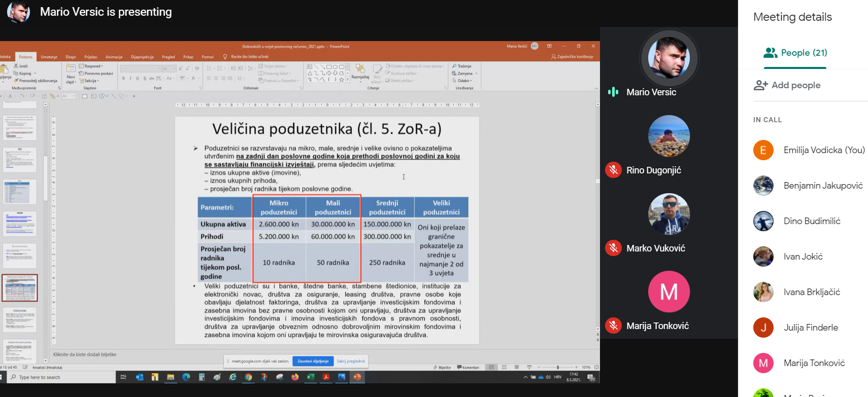The image size is (868, 397).
Task: Open the font size combo box
Action: (x=169, y=68)
